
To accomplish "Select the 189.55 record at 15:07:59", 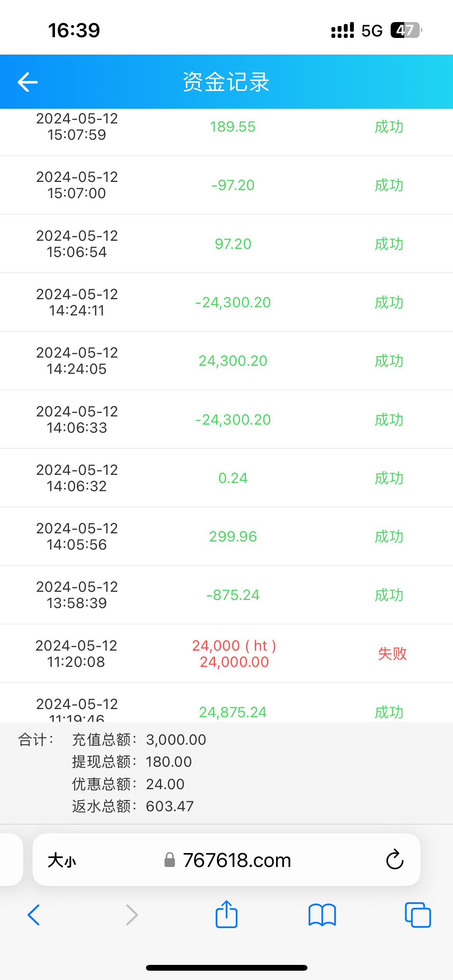I will point(233,127).
